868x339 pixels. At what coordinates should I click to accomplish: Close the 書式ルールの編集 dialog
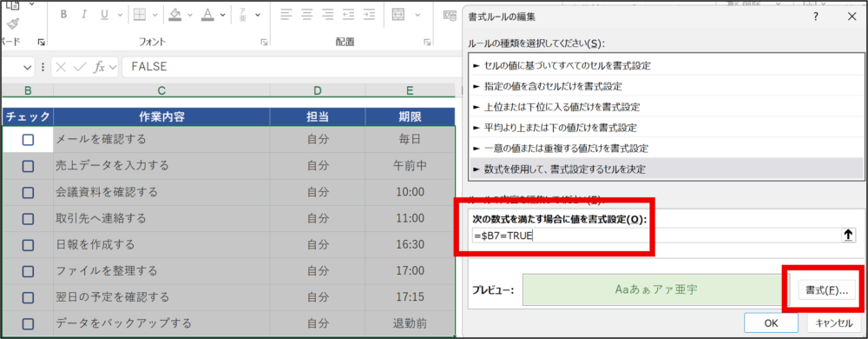pyautogui.click(x=852, y=17)
